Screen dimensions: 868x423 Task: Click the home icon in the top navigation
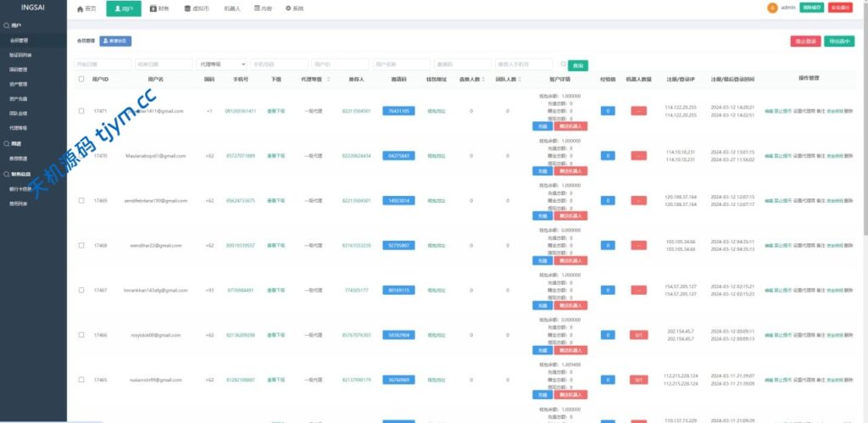(81, 8)
